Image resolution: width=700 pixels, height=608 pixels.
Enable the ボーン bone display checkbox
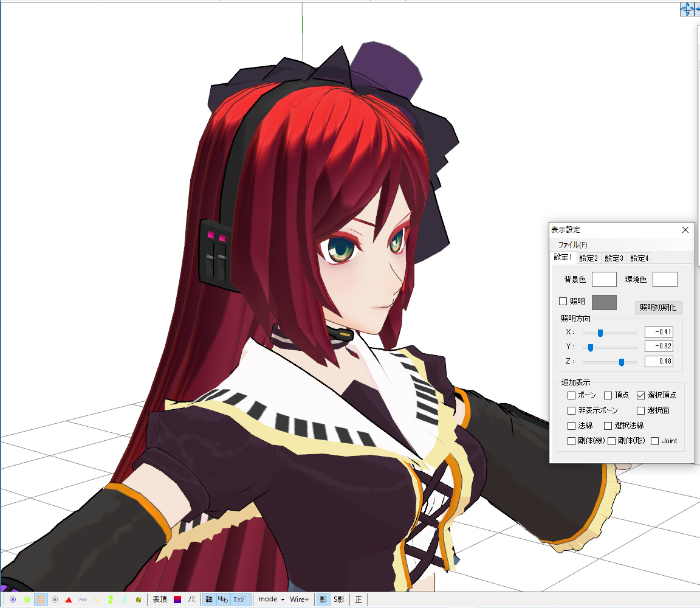pyautogui.click(x=571, y=395)
